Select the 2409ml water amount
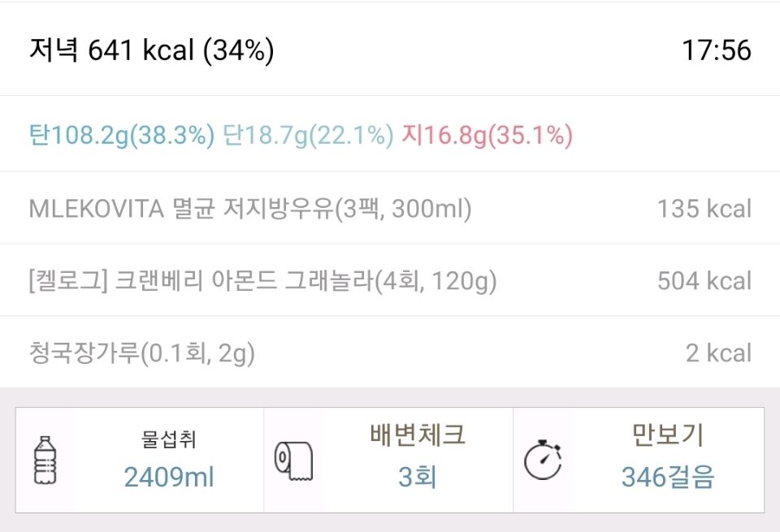Viewport: 780px width, 532px height. pos(169,478)
